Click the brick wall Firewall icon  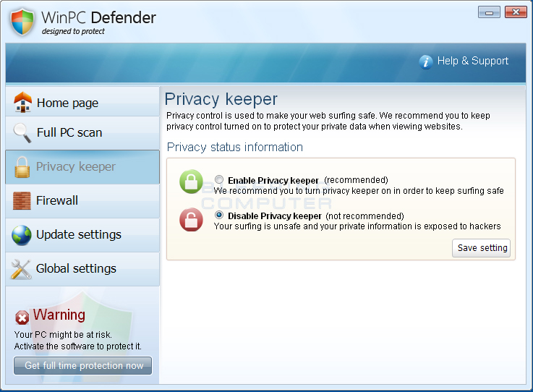click(x=22, y=200)
